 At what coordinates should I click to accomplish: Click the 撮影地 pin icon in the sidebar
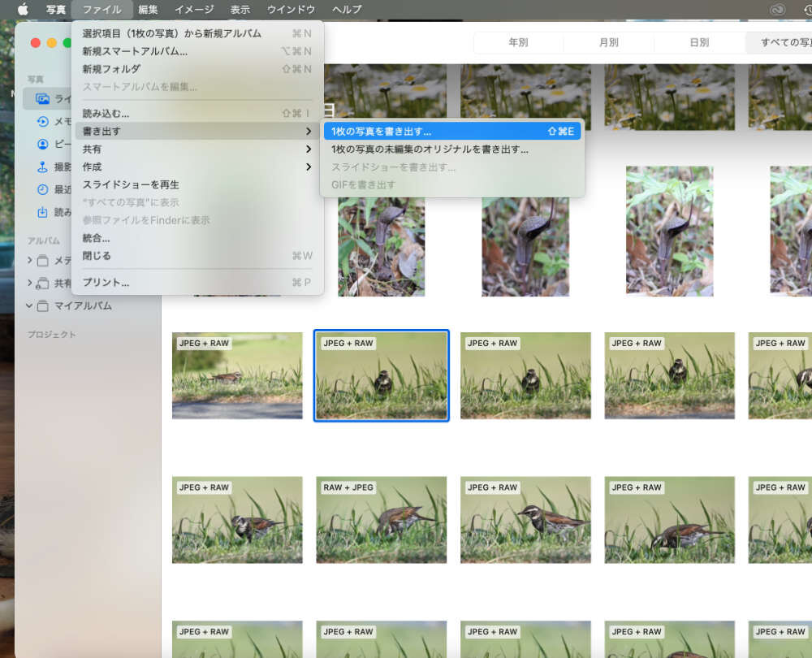(x=41, y=167)
